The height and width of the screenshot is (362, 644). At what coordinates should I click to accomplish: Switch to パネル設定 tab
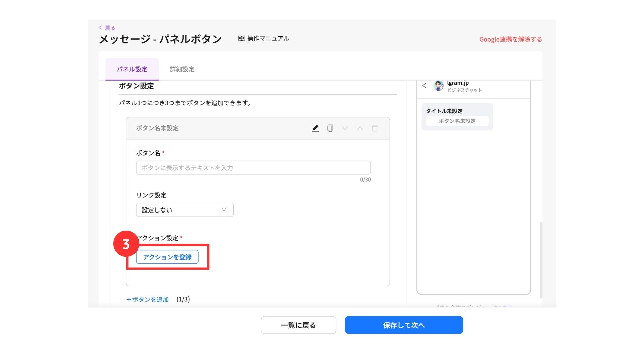point(132,69)
